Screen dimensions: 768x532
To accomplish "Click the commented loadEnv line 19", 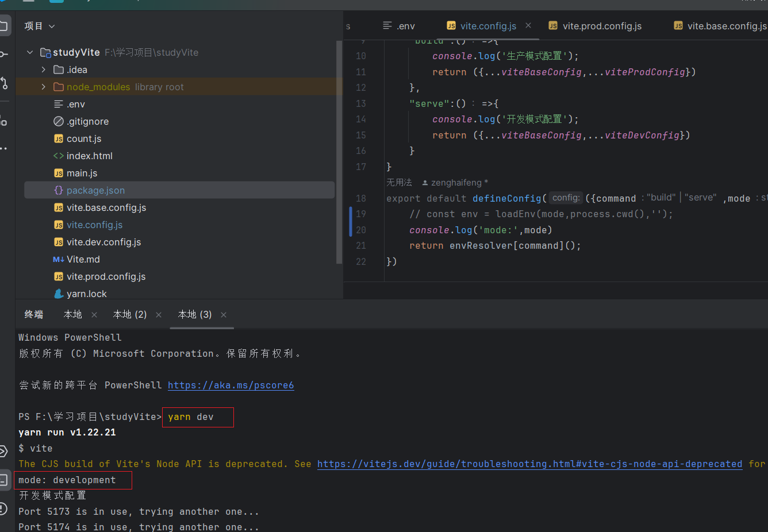I will coord(541,214).
